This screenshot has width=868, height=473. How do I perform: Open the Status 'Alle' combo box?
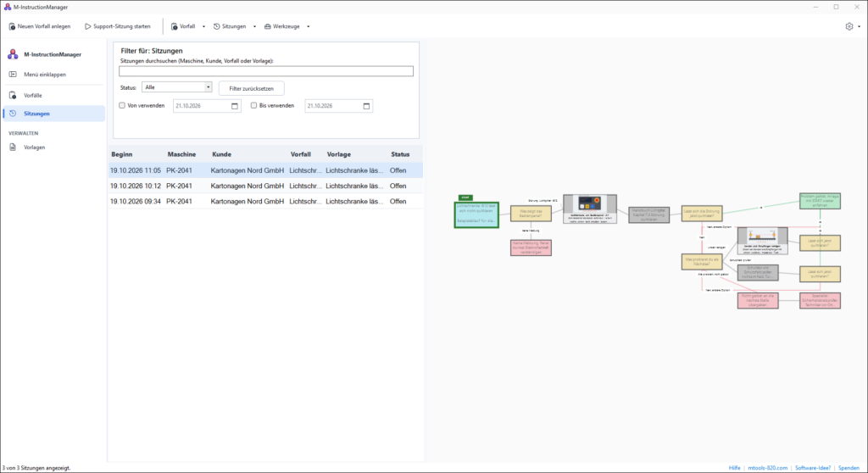(176, 87)
